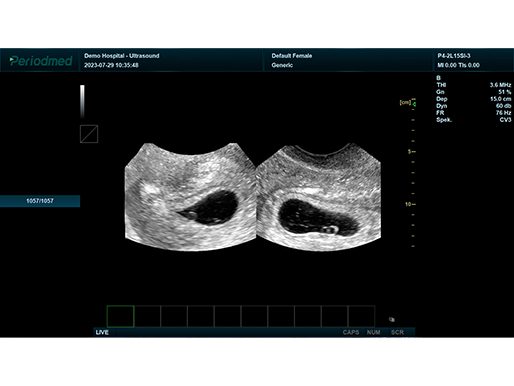Click the SCR indicator in the status bar
This screenshot has width=514, height=386.
pyautogui.click(x=397, y=332)
